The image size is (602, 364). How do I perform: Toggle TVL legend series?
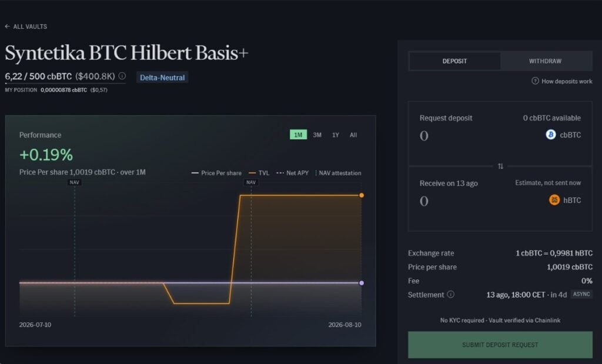259,173
